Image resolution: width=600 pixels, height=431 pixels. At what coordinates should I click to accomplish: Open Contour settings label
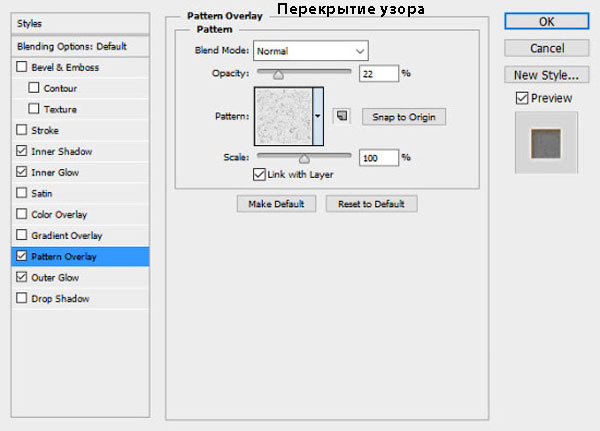pos(60,88)
